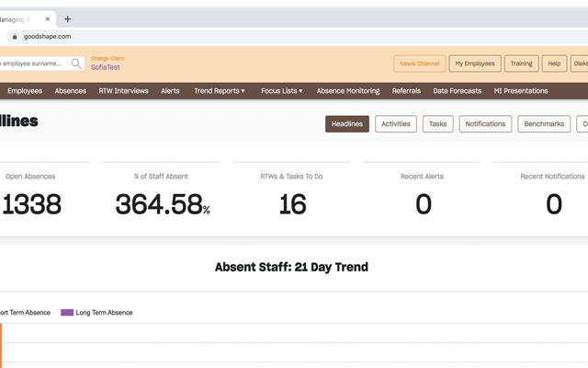Screen dimensions: 588x368
Task: Switch to the Benchmarks tab
Action: tap(544, 124)
